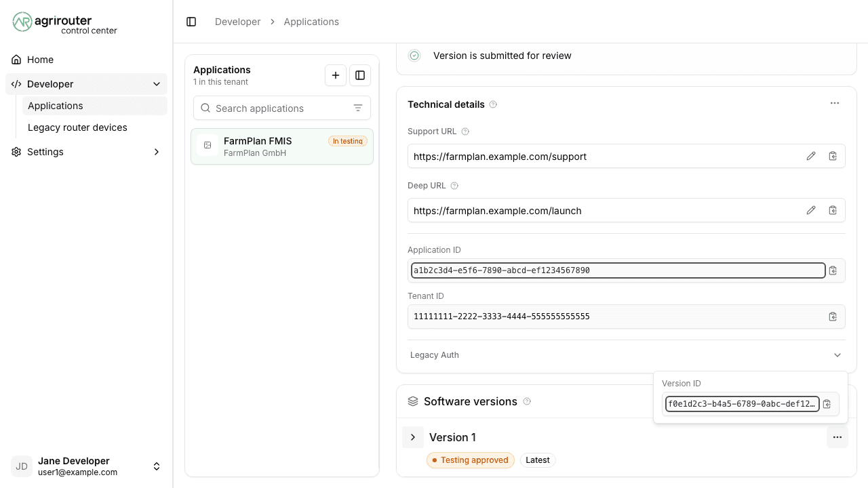Screen dimensions: 868x488
Task: Click the FarmPlan FMIS image placeholder icon
Action: (208, 145)
